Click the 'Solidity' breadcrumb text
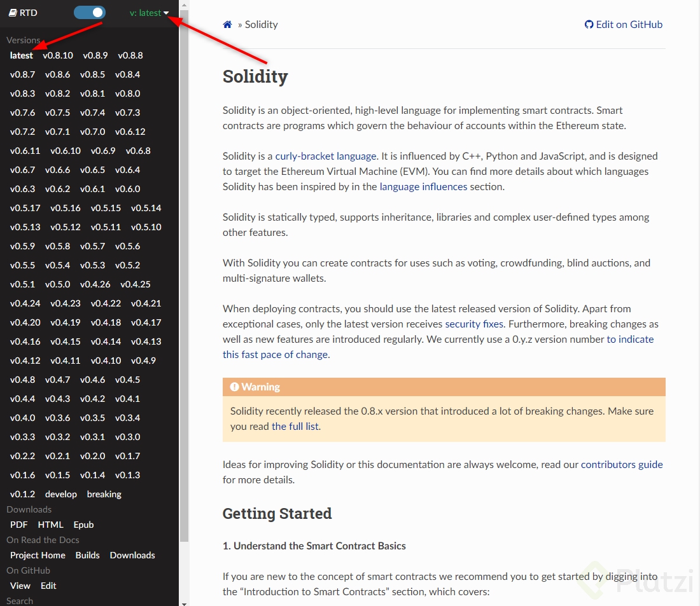The width and height of the screenshot is (700, 606). pos(261,25)
